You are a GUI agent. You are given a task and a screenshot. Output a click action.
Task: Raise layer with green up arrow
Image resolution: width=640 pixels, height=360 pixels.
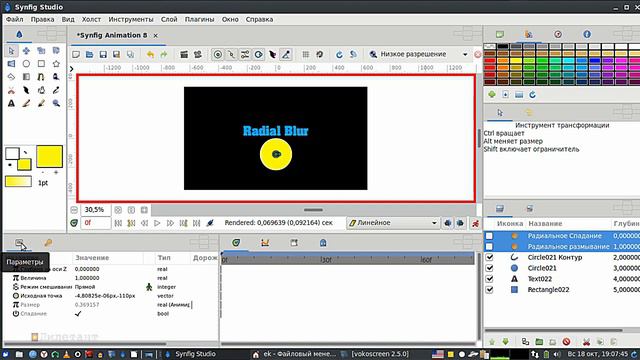492,342
